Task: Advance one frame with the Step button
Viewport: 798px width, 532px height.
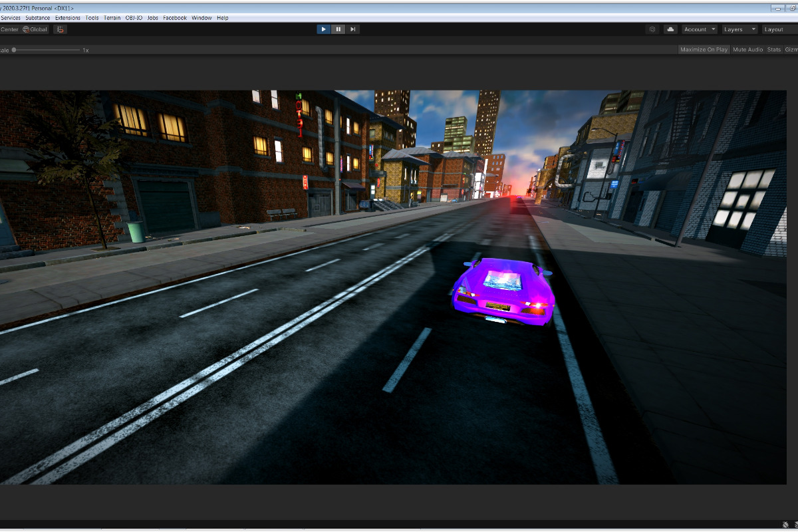Action: click(353, 29)
